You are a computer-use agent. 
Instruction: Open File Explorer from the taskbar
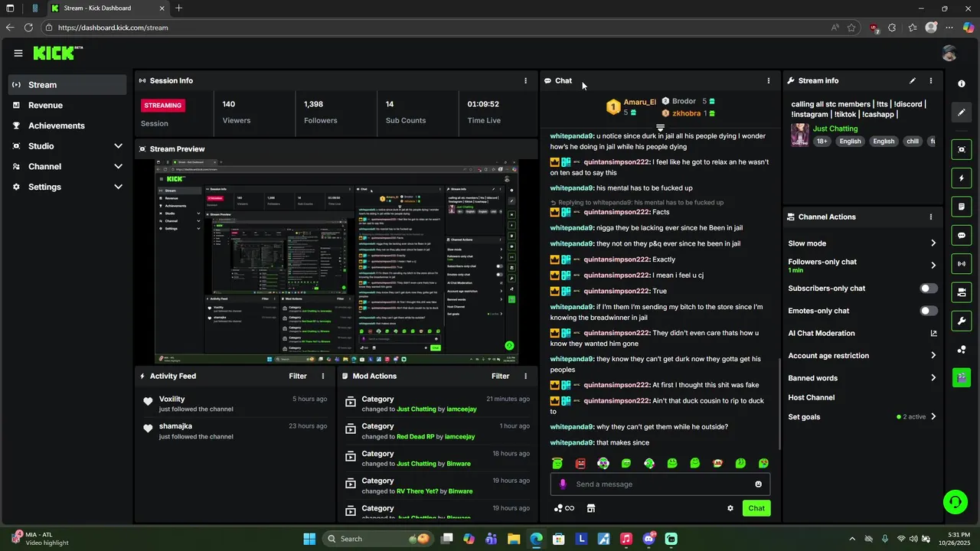point(514,539)
